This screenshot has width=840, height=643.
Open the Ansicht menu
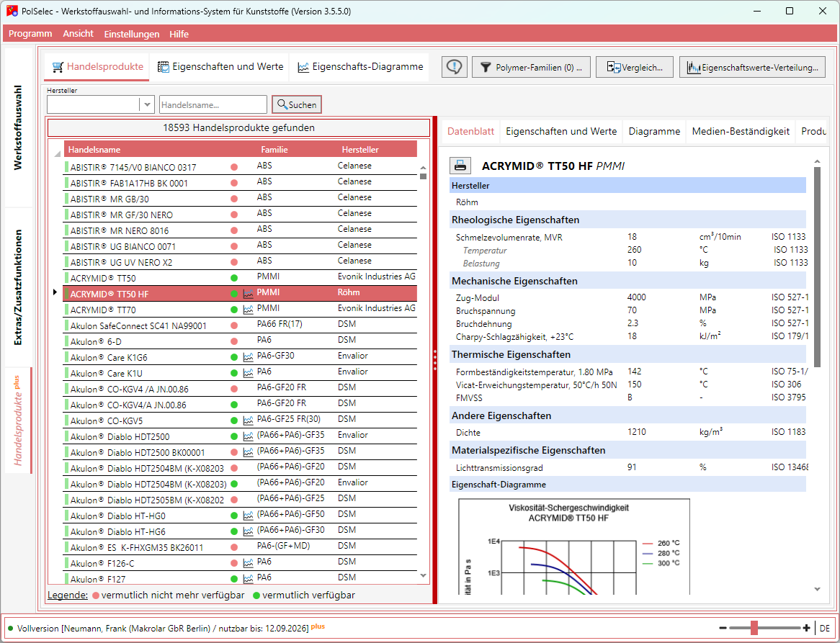79,34
